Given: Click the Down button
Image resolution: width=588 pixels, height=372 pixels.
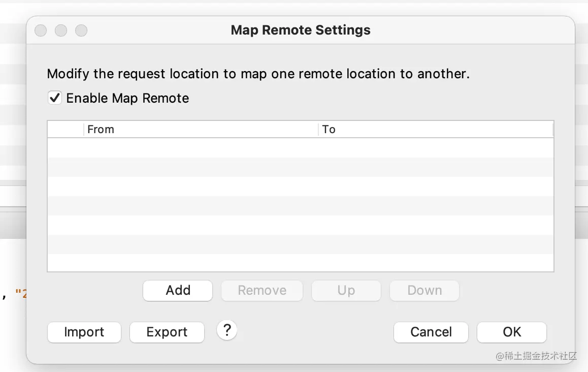Looking at the screenshot, I should 424,290.
